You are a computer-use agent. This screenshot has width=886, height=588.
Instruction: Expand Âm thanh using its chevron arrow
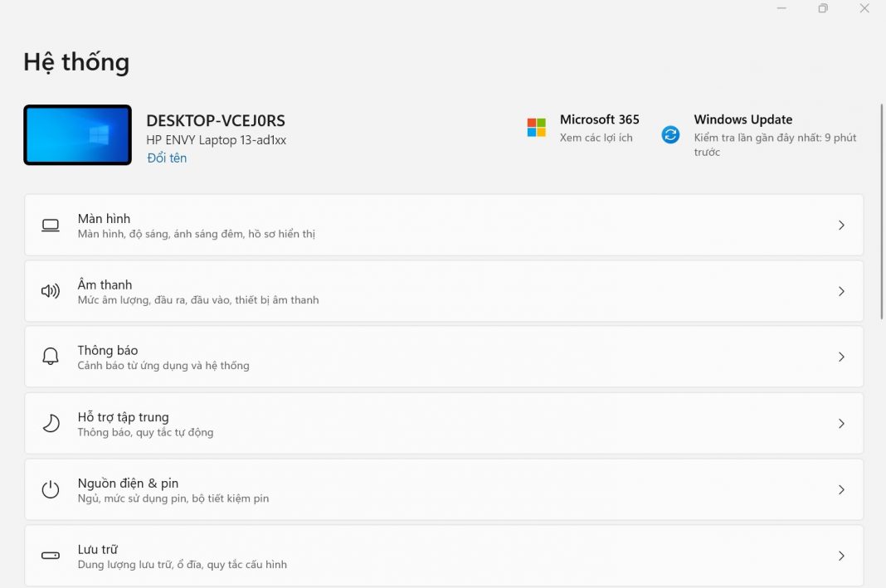pyautogui.click(x=841, y=291)
